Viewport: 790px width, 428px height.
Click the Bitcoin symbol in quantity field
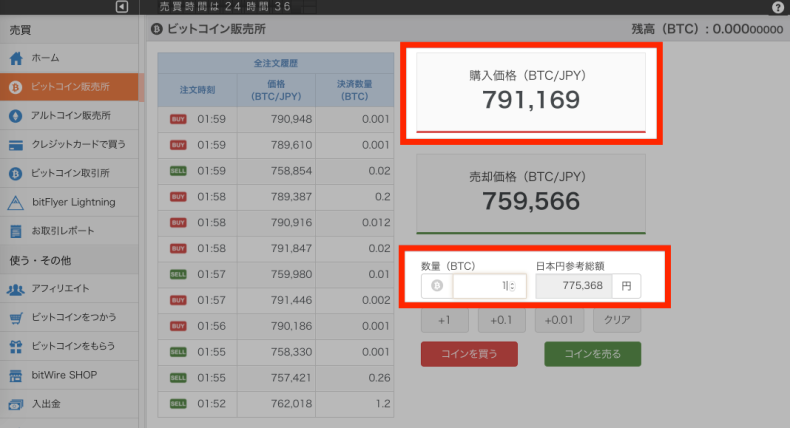coord(437,286)
